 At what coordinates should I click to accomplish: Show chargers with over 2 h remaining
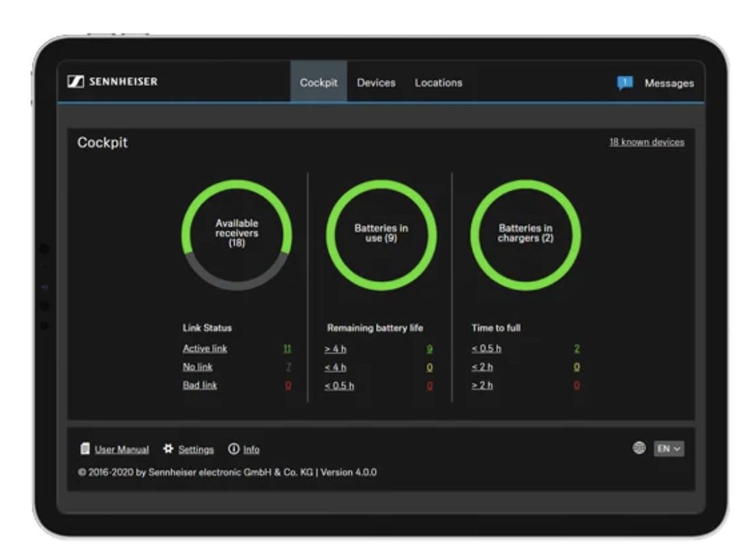(482, 385)
